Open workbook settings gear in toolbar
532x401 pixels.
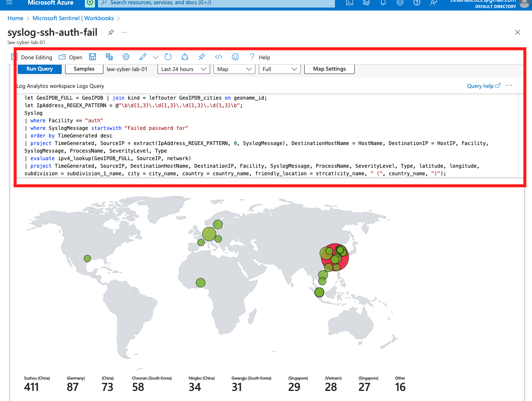coord(126,57)
